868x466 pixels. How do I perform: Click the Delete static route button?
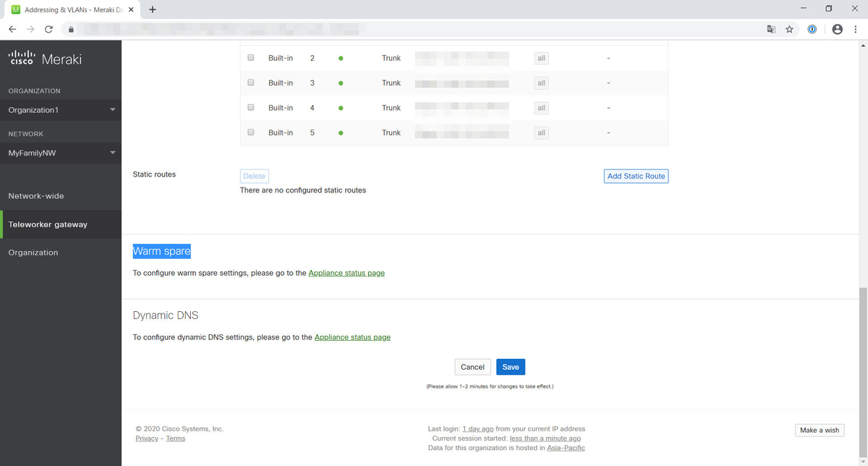(x=255, y=176)
